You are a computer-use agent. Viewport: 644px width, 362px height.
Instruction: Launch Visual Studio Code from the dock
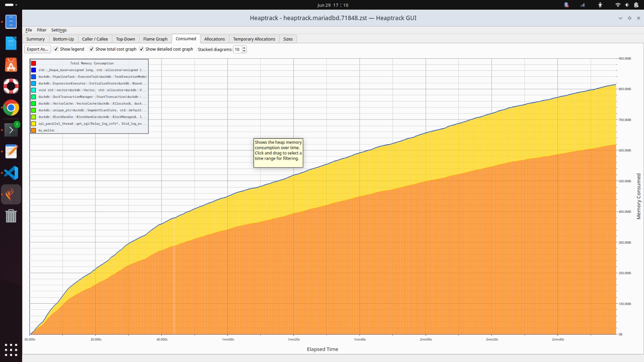[11, 173]
